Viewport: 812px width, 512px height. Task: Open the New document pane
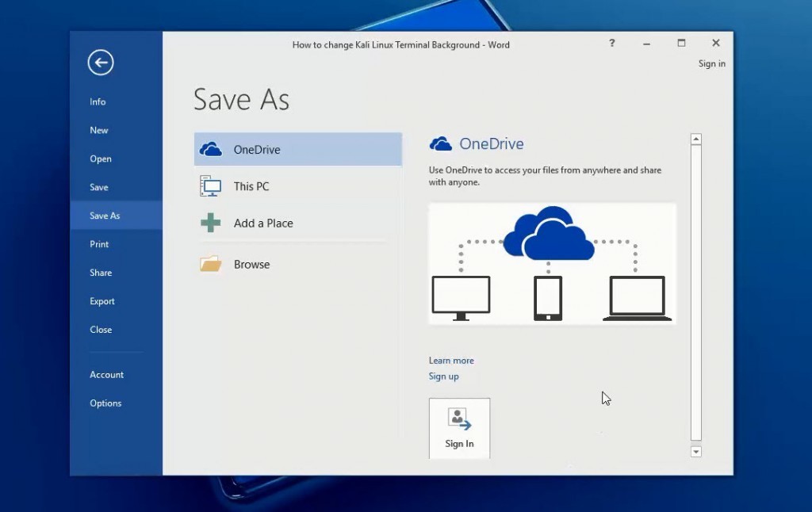[x=98, y=130]
